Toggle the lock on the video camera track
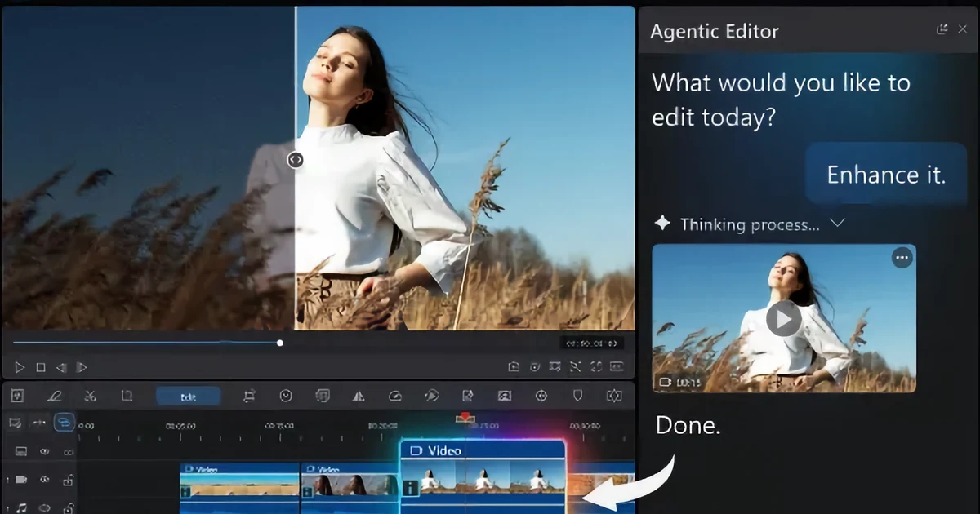The image size is (980, 514). (69, 480)
